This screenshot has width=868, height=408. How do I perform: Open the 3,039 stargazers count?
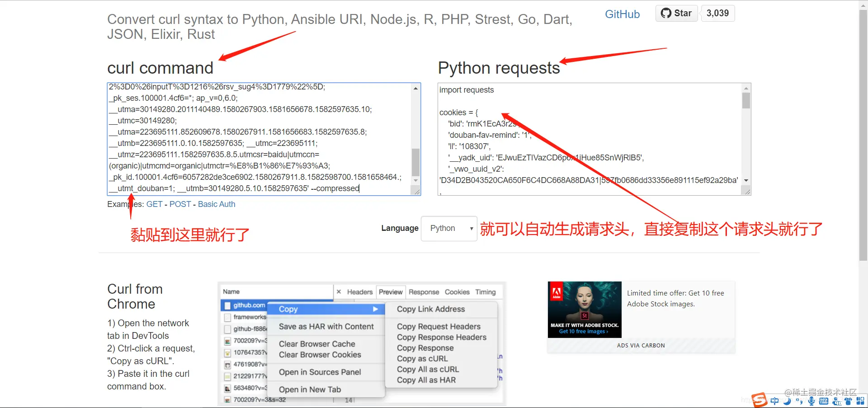(717, 13)
